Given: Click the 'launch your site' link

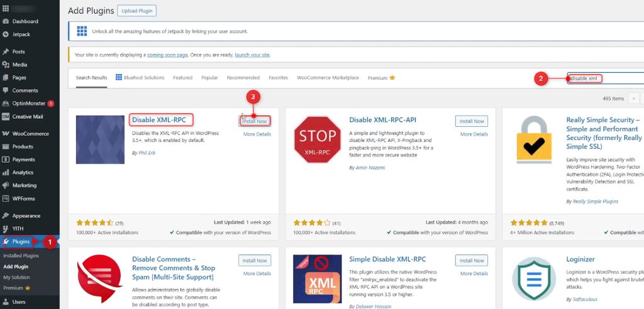Looking at the screenshot, I should [x=252, y=55].
